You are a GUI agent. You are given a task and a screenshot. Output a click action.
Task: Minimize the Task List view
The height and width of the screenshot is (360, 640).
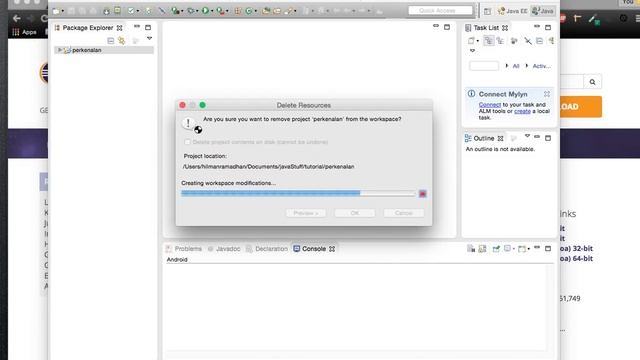[x=537, y=27]
